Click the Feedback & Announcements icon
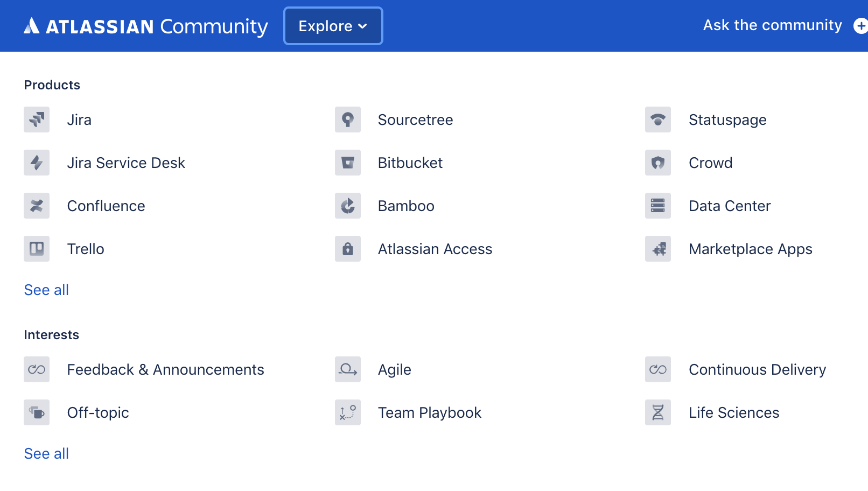This screenshot has height=491, width=868. pos(37,369)
